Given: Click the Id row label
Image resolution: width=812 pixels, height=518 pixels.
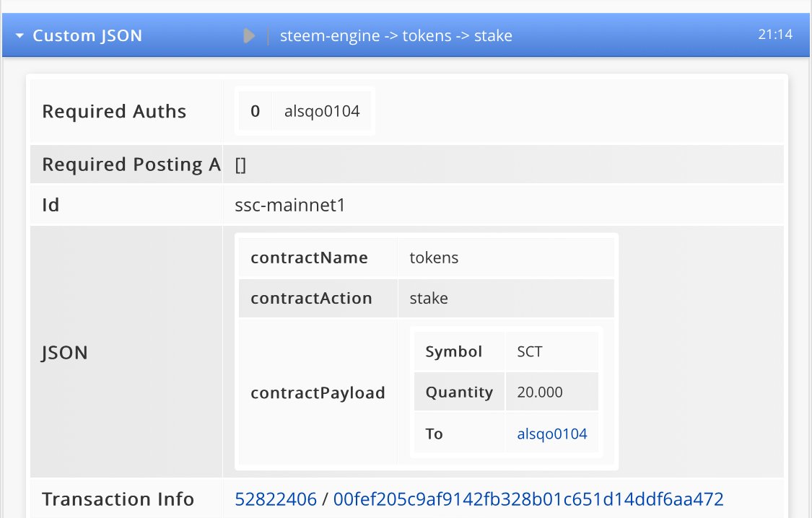Looking at the screenshot, I should tap(51, 205).
